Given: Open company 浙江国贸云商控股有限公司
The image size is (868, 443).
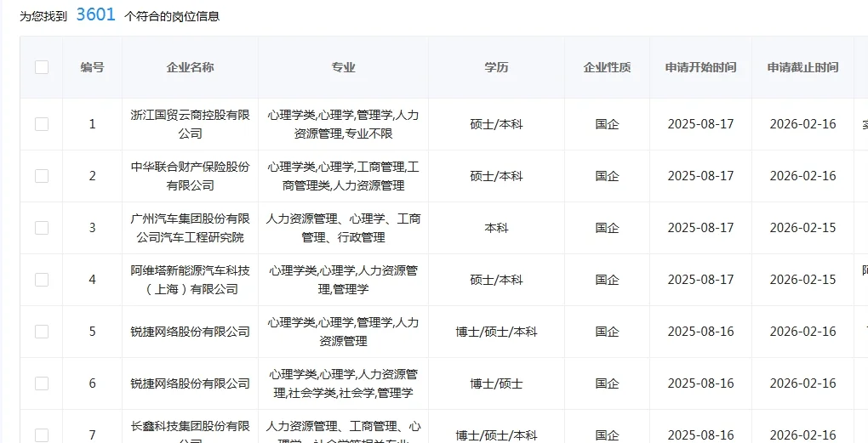Looking at the screenshot, I should (190, 124).
